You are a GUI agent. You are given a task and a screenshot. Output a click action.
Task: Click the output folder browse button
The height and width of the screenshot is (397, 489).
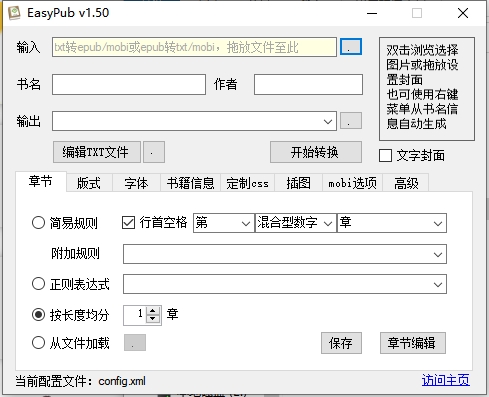pos(351,121)
